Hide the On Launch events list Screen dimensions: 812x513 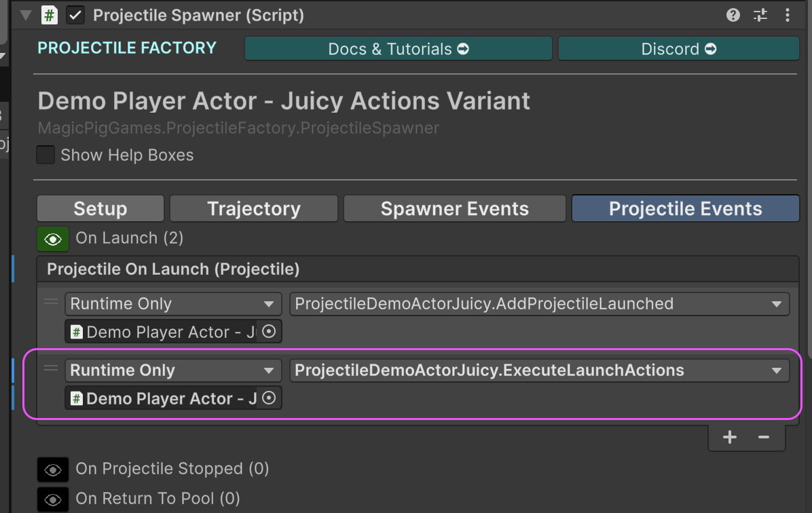coord(53,239)
